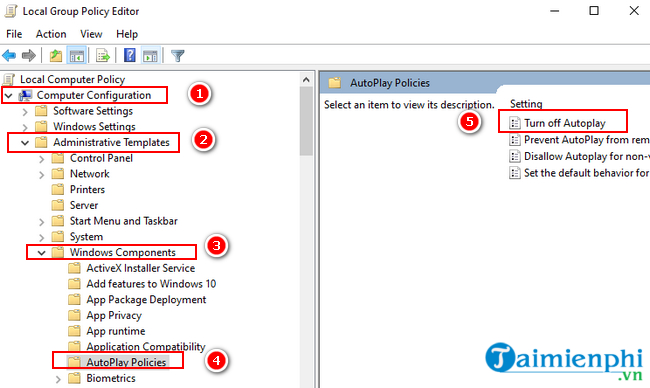Select Prevent AutoPlay from remembering setting
The width and height of the screenshot is (650, 388).
587,140
